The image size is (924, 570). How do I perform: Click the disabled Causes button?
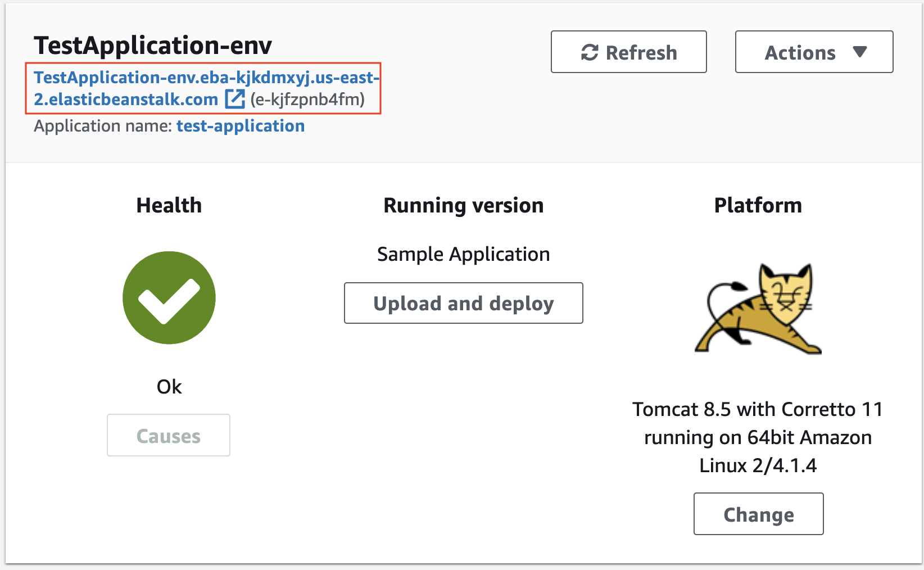(x=169, y=435)
